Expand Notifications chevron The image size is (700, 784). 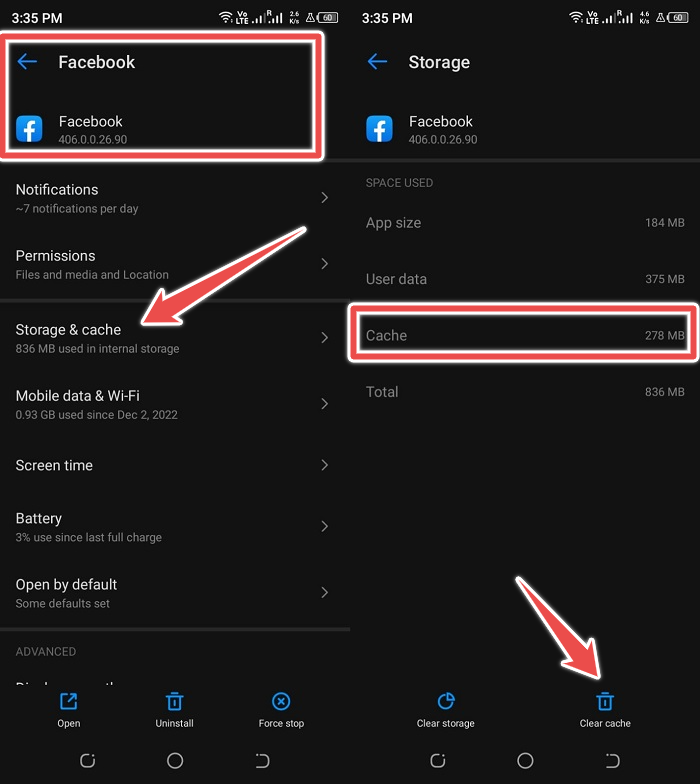point(324,198)
